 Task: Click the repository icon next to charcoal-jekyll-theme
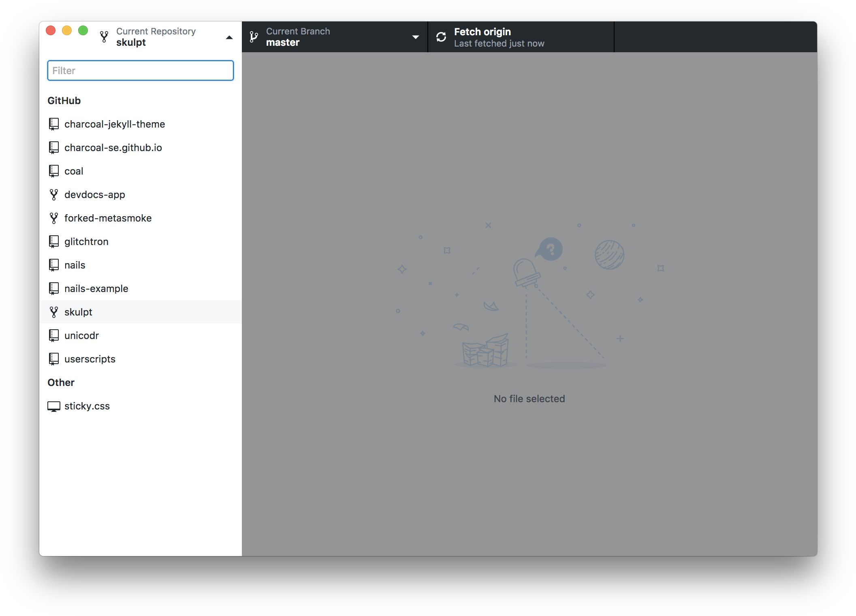[54, 124]
